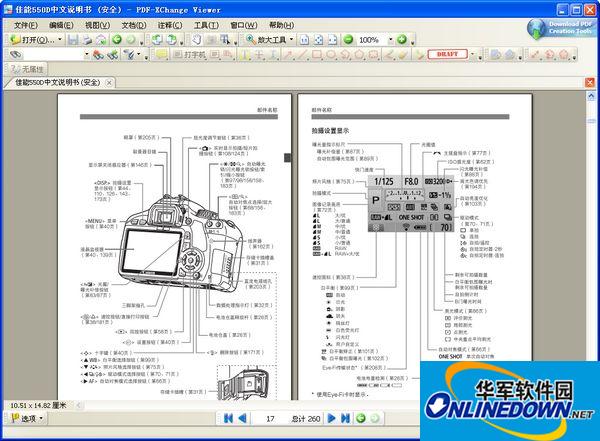The image size is (600, 441).
Task: Select the Snapshot tool icon
Action: [x=211, y=39]
